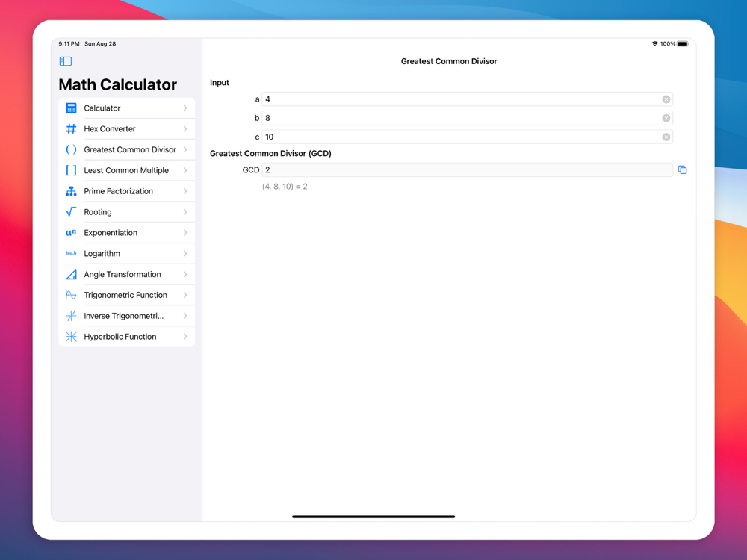Click input field c containing 10
Viewport: 747px width, 560px height.
point(467,137)
